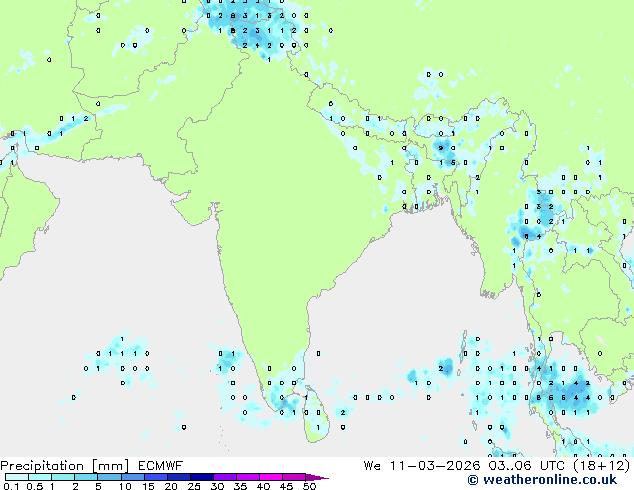The image size is (634, 490).
Task: Select the 30–35 mm purple legend swatch
Action: pyautogui.click(x=225, y=477)
